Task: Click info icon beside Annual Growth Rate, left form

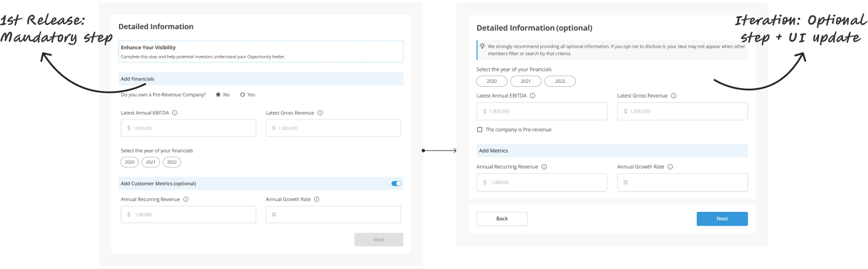Action: pos(317,199)
